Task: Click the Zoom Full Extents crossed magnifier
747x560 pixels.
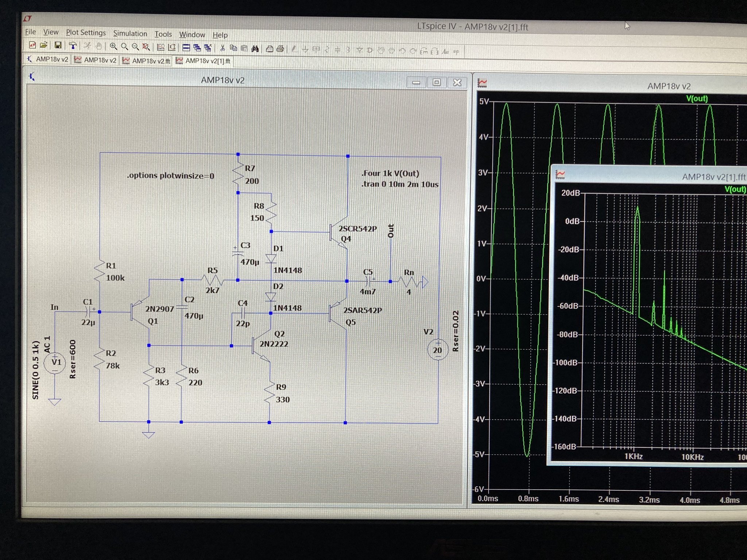Action: 146,47
